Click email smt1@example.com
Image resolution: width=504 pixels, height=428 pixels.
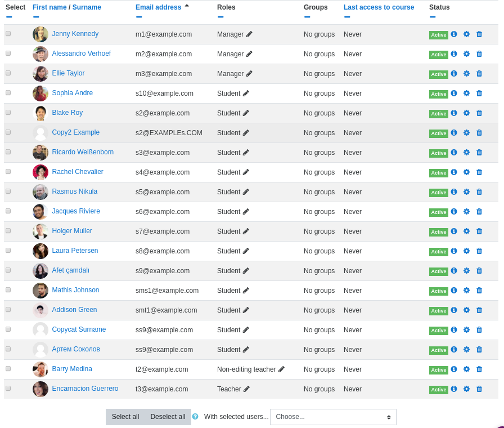click(166, 310)
